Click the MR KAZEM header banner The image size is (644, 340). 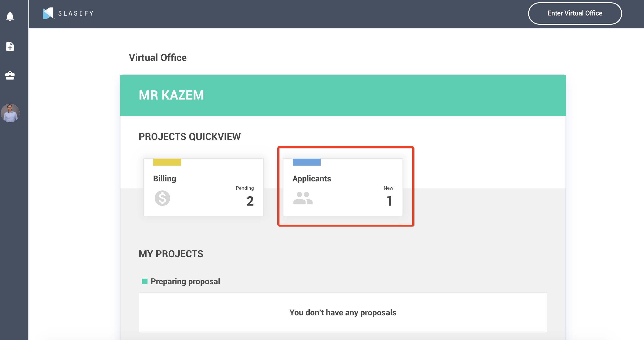[x=342, y=95]
